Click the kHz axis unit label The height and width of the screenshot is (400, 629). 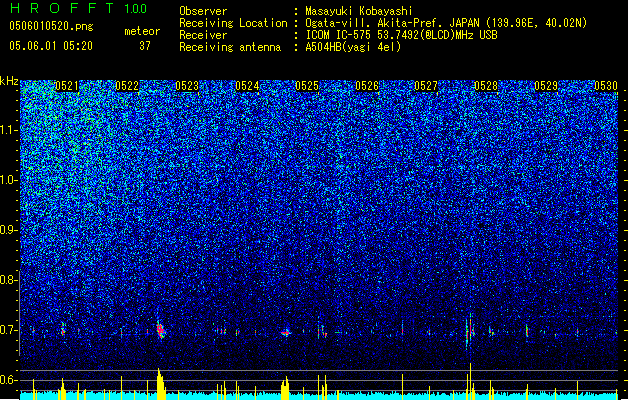coord(9,81)
